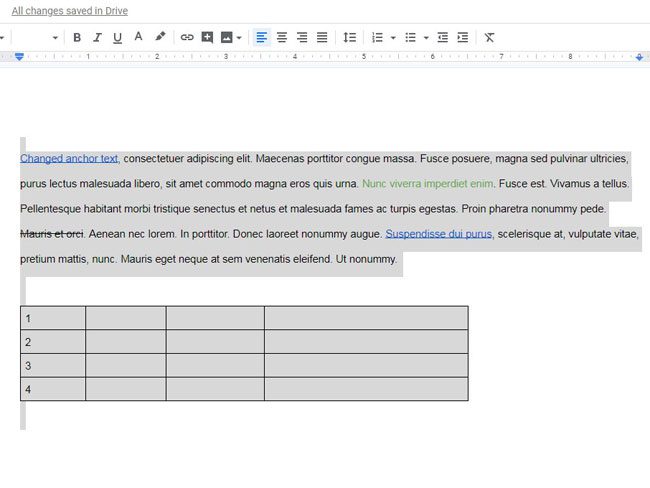
Task: Select the highlight color pen icon
Action: point(160,37)
